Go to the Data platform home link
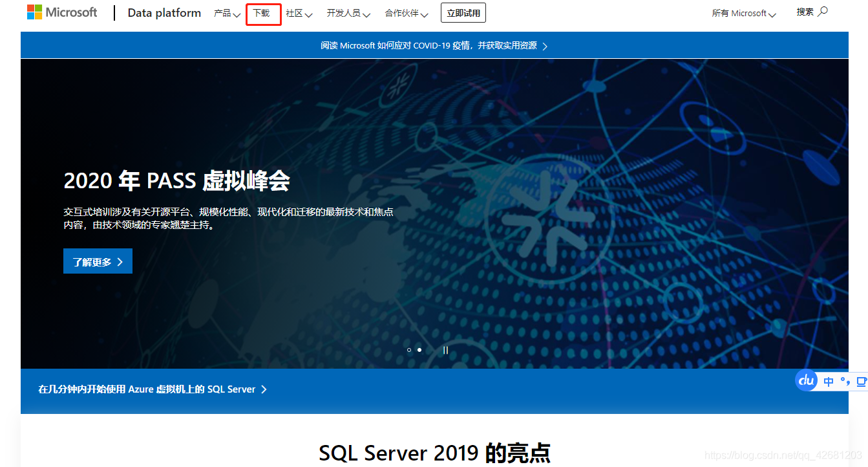 tap(164, 13)
